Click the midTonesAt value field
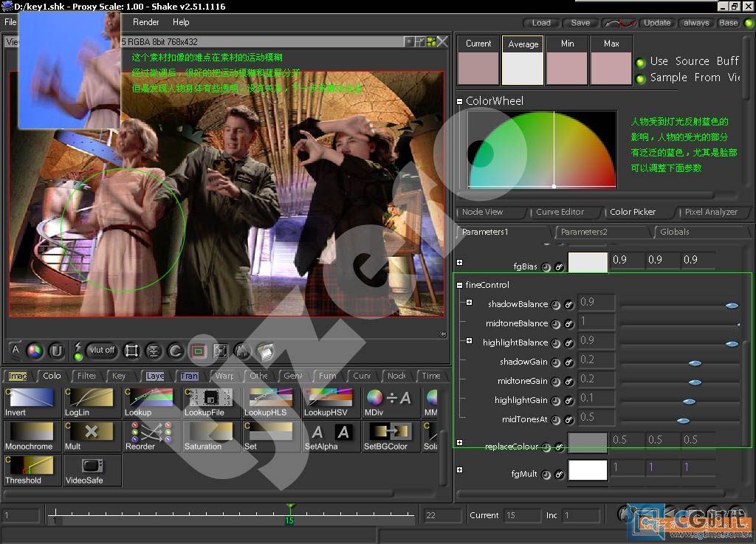 coord(597,417)
